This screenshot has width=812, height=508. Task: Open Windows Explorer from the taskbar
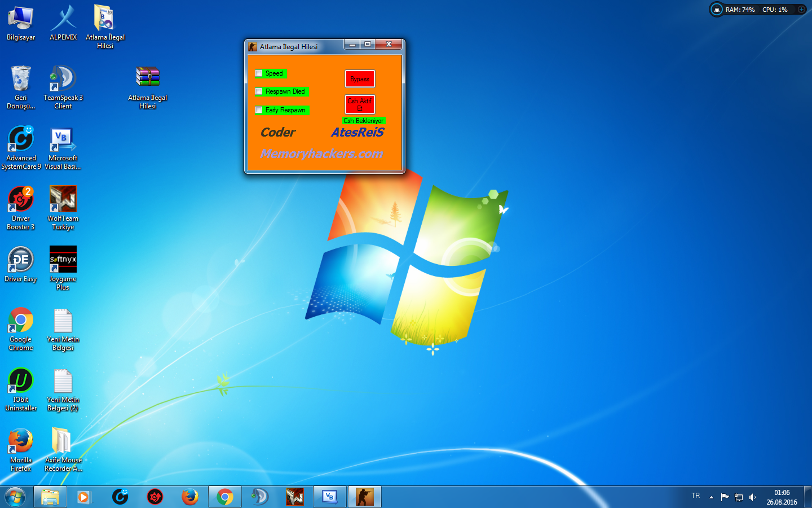tap(50, 497)
